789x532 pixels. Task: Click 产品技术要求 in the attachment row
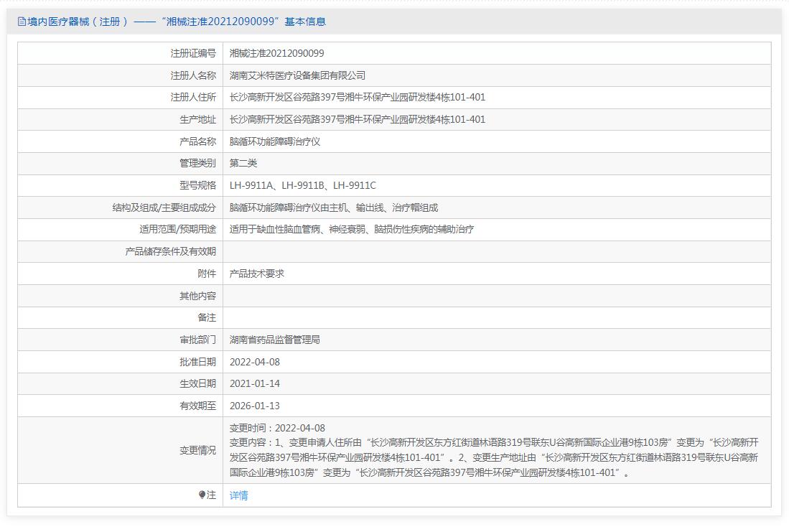[x=256, y=274]
